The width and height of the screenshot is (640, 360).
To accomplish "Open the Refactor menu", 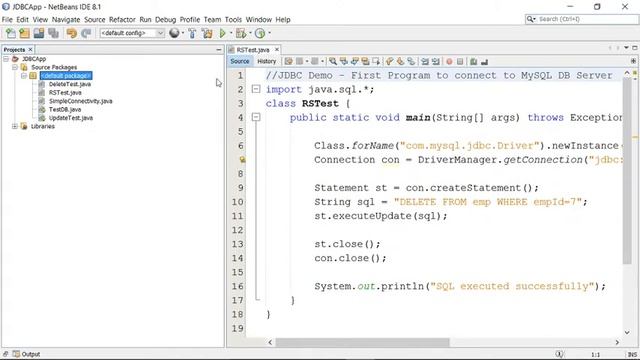I will point(122,20).
